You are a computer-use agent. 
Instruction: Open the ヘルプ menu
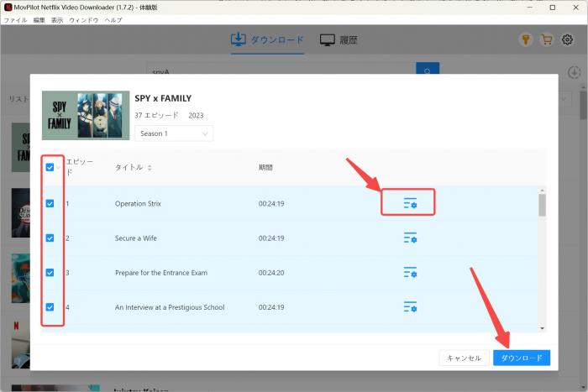113,20
